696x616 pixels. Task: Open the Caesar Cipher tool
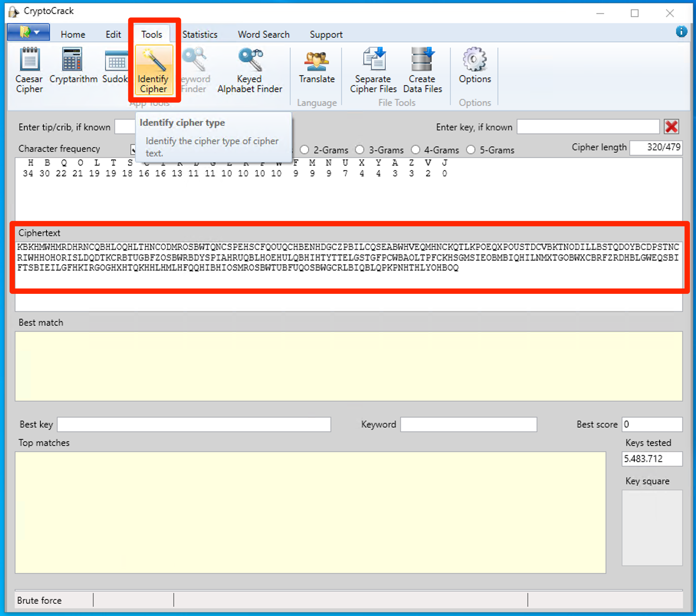coord(29,70)
